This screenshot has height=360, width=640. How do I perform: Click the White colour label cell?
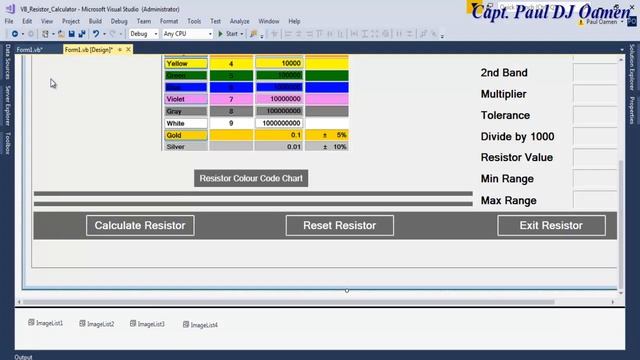[186, 123]
